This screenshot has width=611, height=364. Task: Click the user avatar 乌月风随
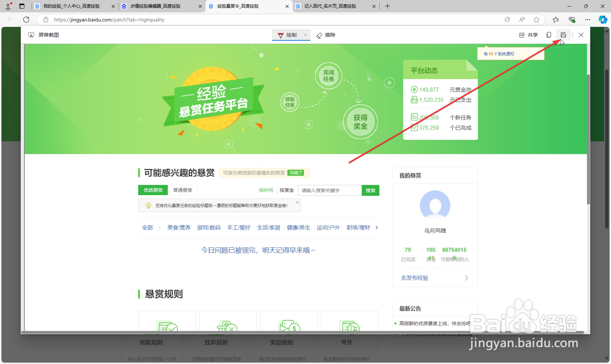coord(435,206)
